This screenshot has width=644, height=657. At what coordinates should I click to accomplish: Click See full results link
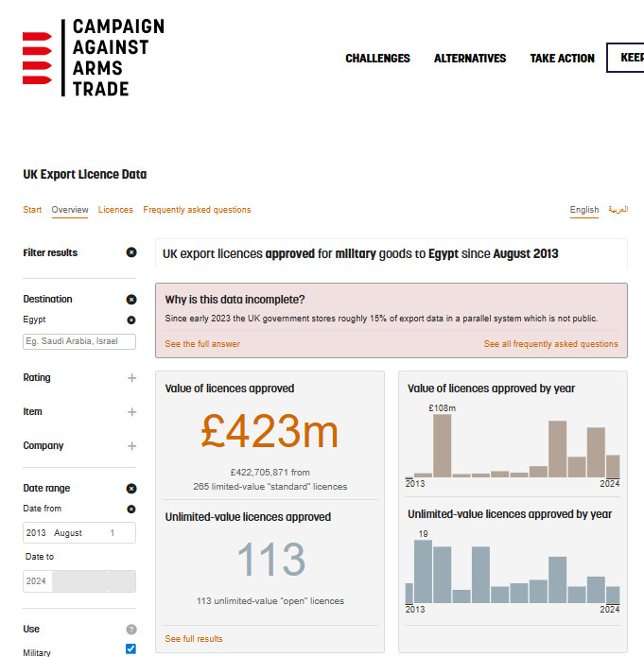pos(194,638)
